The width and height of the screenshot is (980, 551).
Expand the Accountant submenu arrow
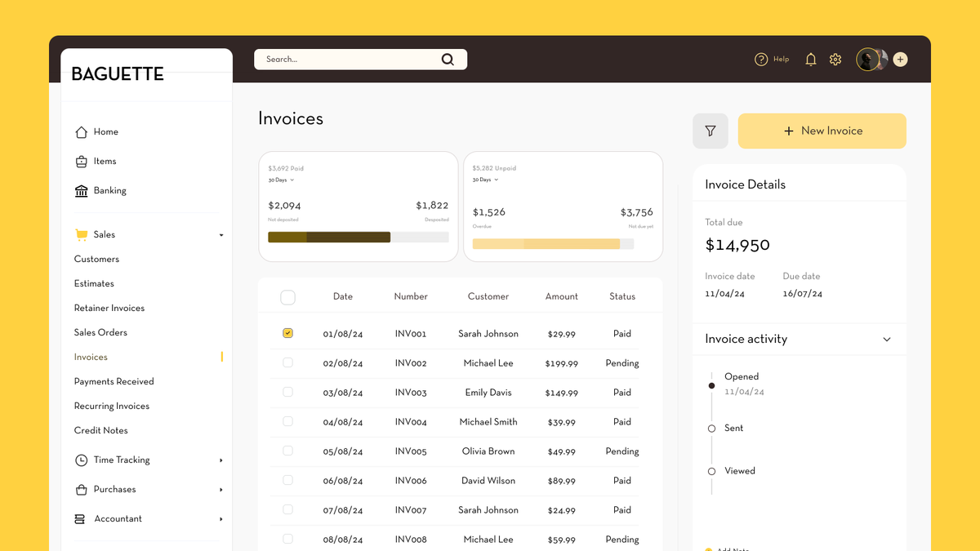point(220,519)
